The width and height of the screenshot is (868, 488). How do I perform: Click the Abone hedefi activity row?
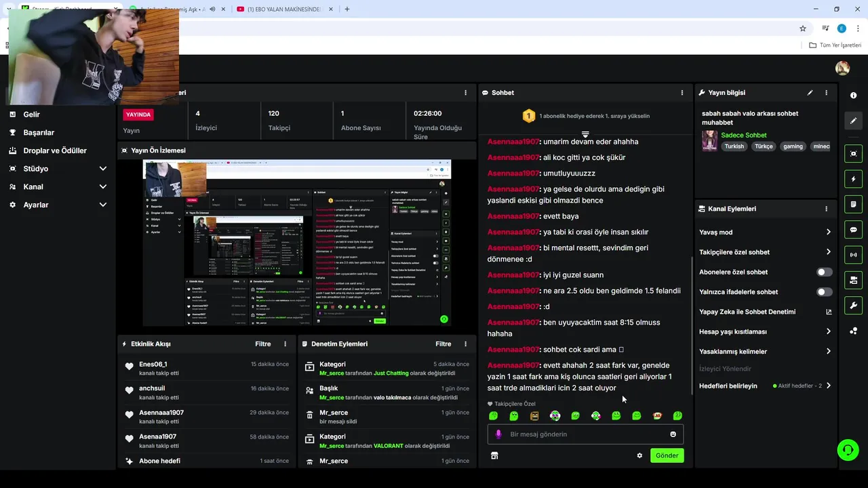click(207, 461)
